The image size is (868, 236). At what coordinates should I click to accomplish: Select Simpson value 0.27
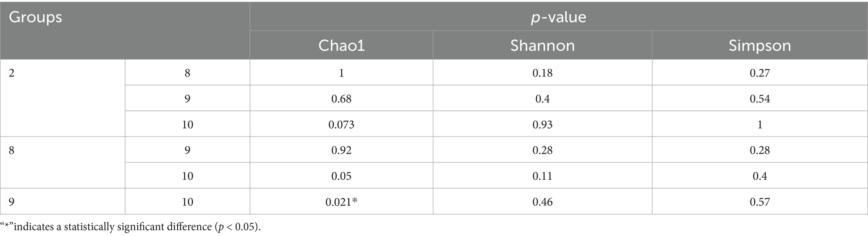click(760, 73)
